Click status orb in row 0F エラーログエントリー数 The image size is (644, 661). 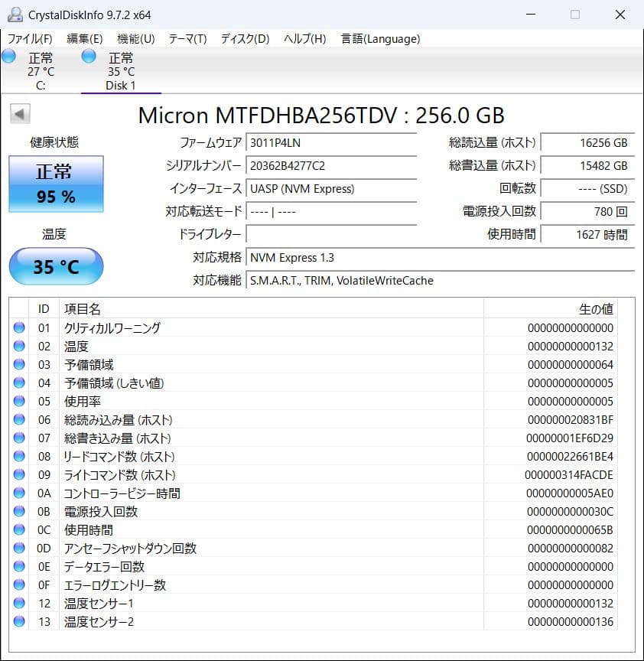pos(19,584)
